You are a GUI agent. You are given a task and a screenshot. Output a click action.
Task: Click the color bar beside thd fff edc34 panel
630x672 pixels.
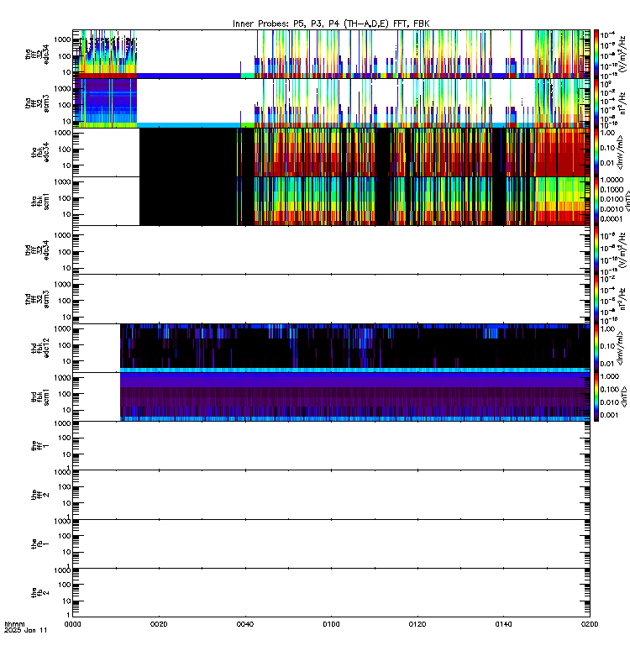(x=596, y=249)
